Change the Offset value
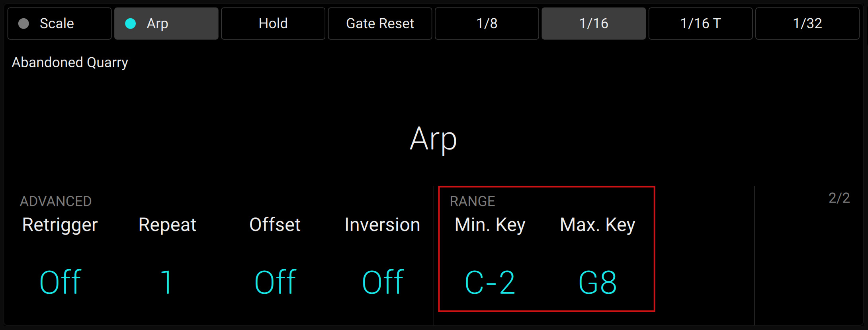Image resolution: width=868 pixels, height=330 pixels. (x=275, y=281)
